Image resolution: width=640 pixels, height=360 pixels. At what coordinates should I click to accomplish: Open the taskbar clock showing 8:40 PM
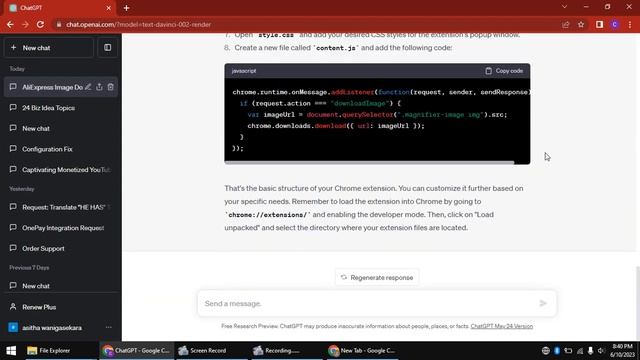pos(623,350)
